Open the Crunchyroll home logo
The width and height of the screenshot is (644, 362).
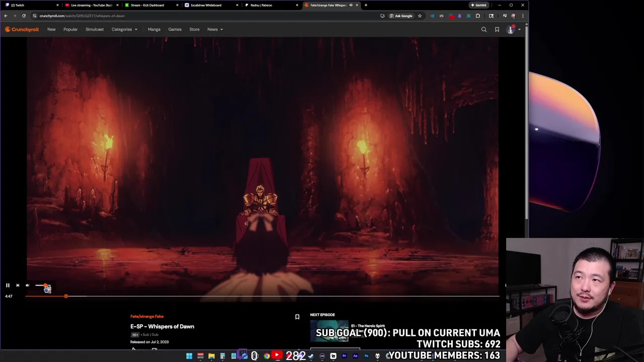pos(22,29)
